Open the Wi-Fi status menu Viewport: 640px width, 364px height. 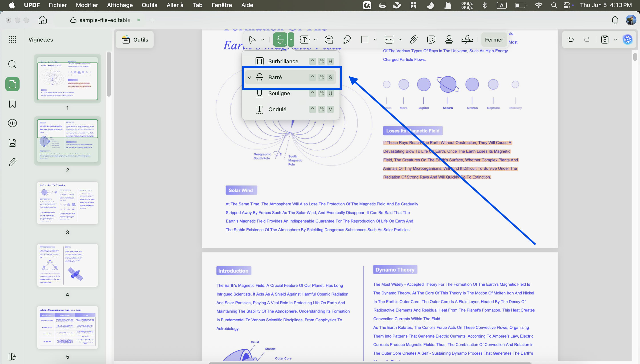coord(538,5)
